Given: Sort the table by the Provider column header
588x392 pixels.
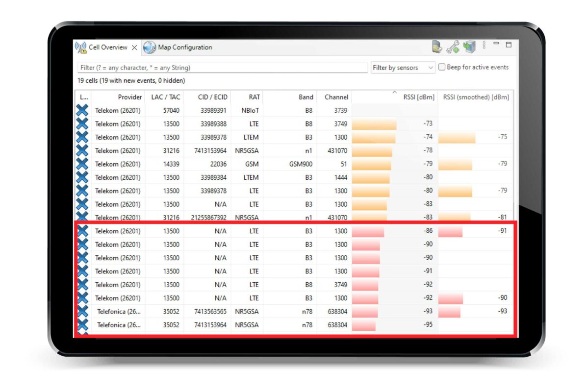Looking at the screenshot, I should [129, 97].
